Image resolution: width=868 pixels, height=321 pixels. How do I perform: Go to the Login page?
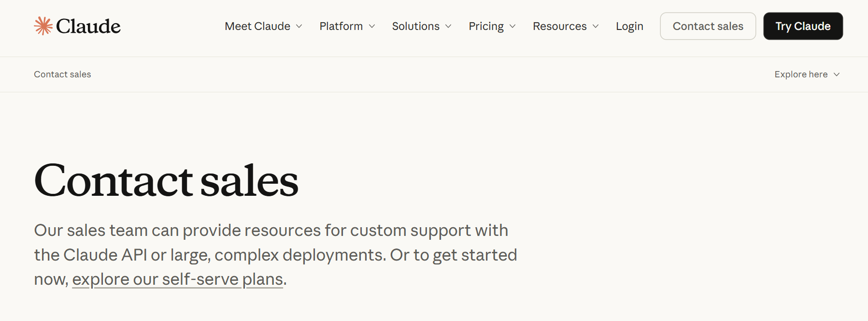(629, 26)
